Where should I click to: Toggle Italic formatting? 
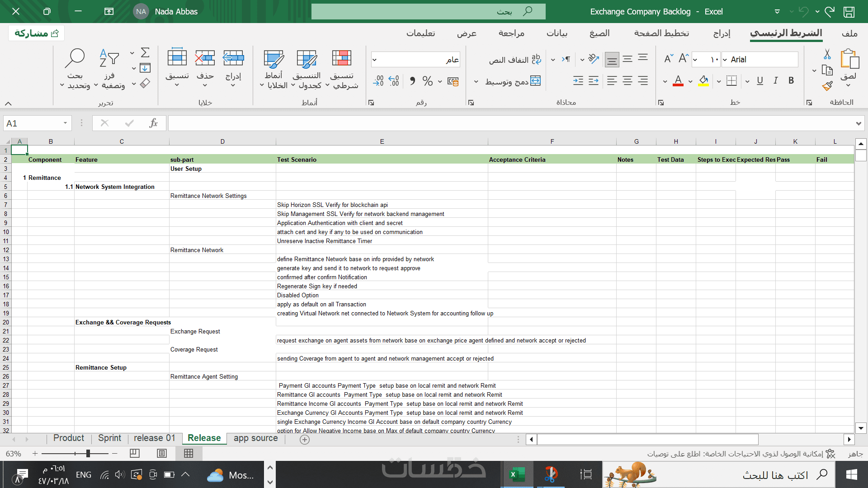tap(775, 80)
